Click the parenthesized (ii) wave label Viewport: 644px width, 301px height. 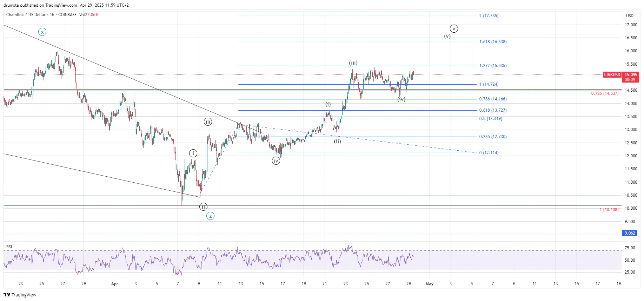coord(337,142)
